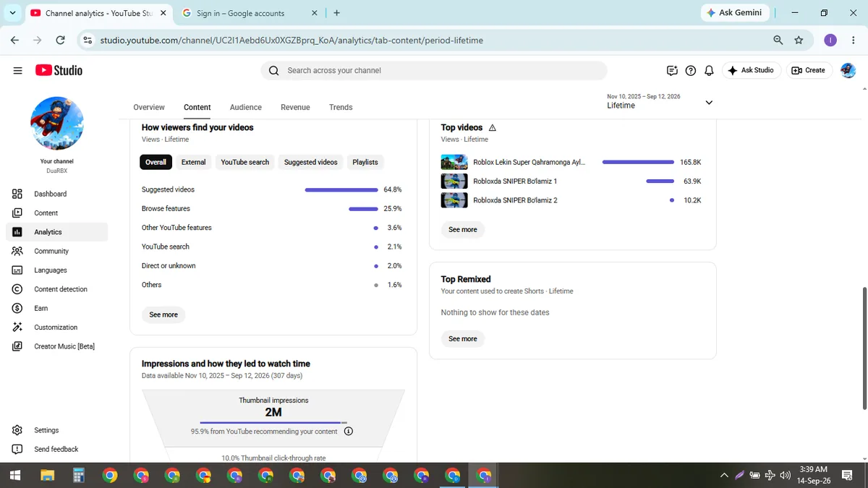Click the account avatar in Studio header
The height and width of the screenshot is (488, 868).
coord(848,70)
